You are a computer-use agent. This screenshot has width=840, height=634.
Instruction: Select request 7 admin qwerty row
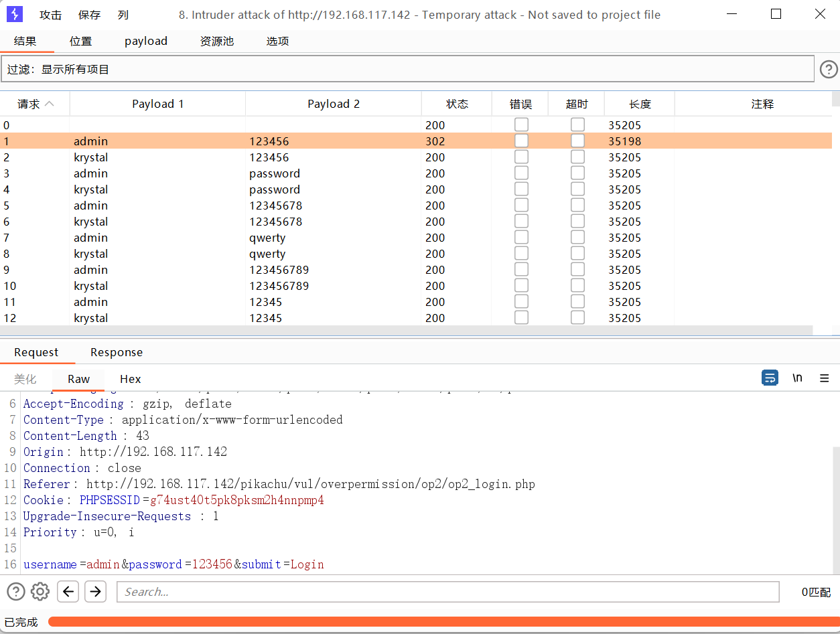click(x=416, y=238)
